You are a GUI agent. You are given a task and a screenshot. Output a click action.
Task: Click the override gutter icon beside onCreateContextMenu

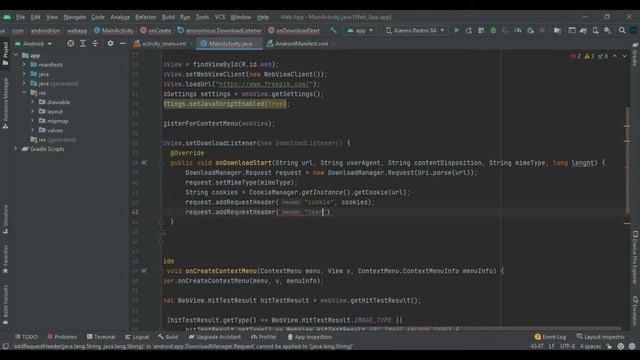coord(144,271)
